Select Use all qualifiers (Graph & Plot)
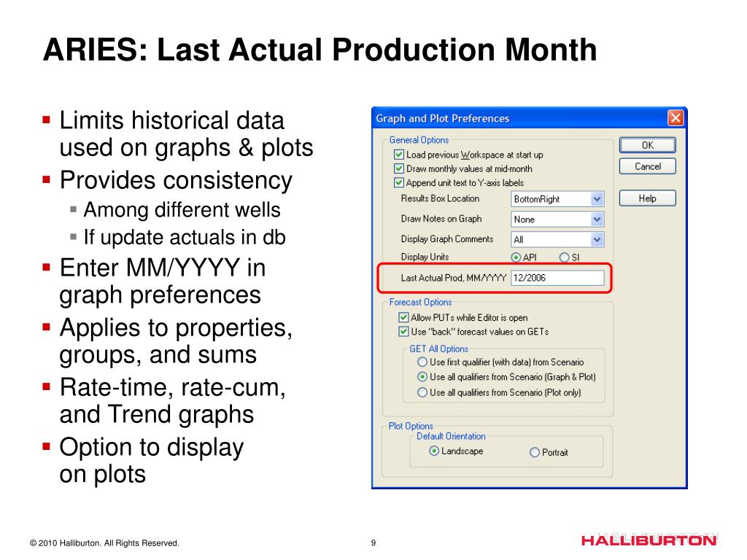 point(422,377)
